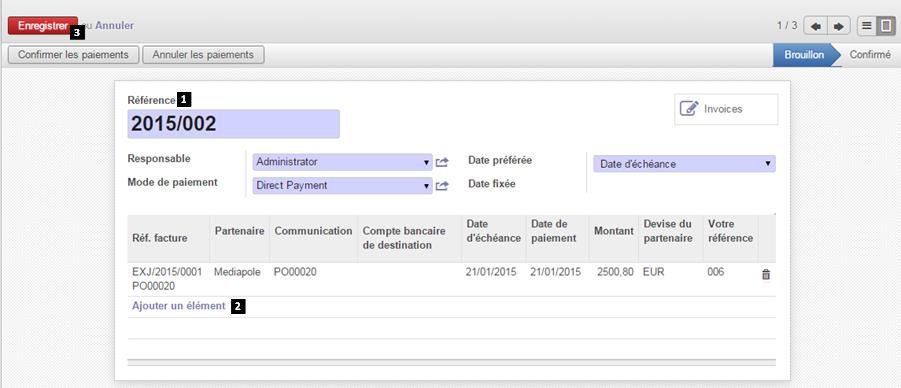The image size is (901, 388).
Task: Switch to form view icon
Action: point(886,26)
